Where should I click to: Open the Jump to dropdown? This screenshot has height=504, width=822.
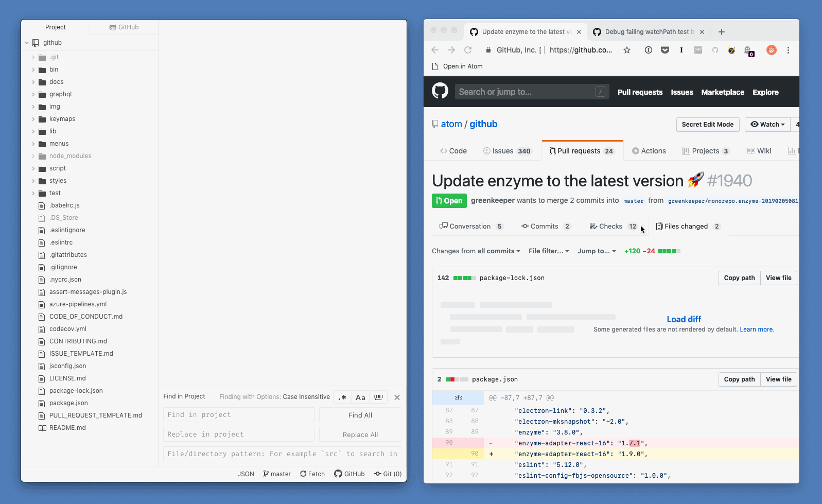(597, 251)
